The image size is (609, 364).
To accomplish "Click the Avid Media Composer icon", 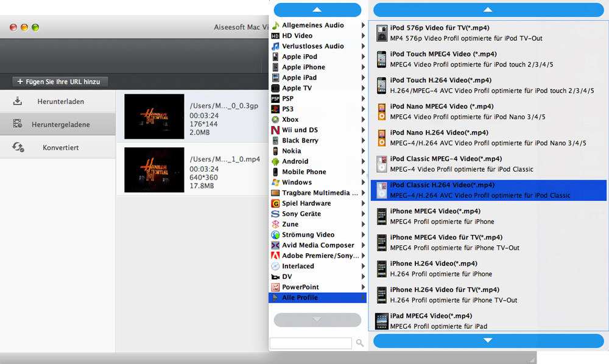I will [275, 245].
